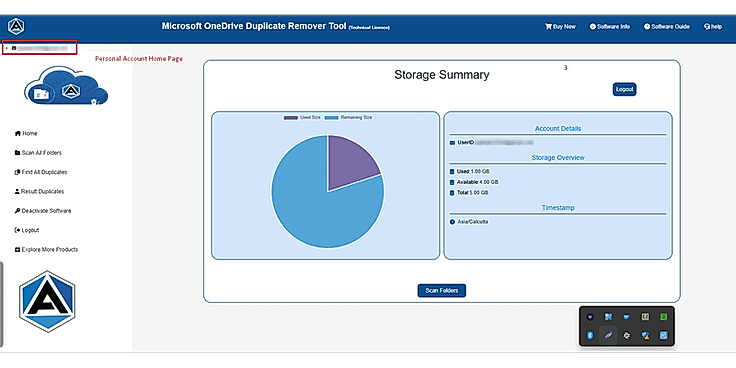Click the blue square tray icon at bottom right
The width and height of the screenshot is (736, 368).
click(x=664, y=336)
